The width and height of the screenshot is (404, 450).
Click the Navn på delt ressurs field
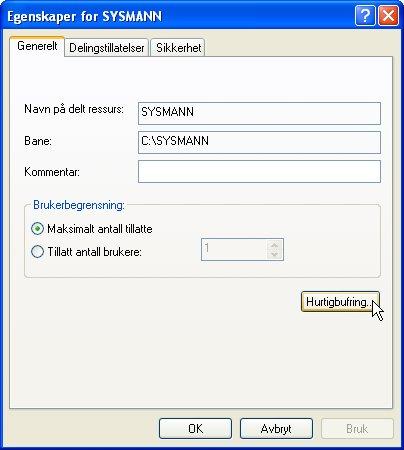click(259, 114)
